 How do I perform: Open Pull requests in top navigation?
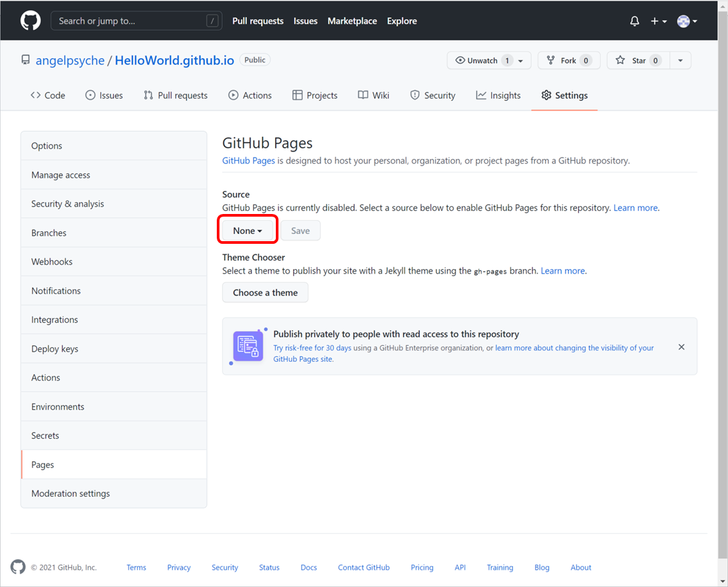tap(258, 21)
